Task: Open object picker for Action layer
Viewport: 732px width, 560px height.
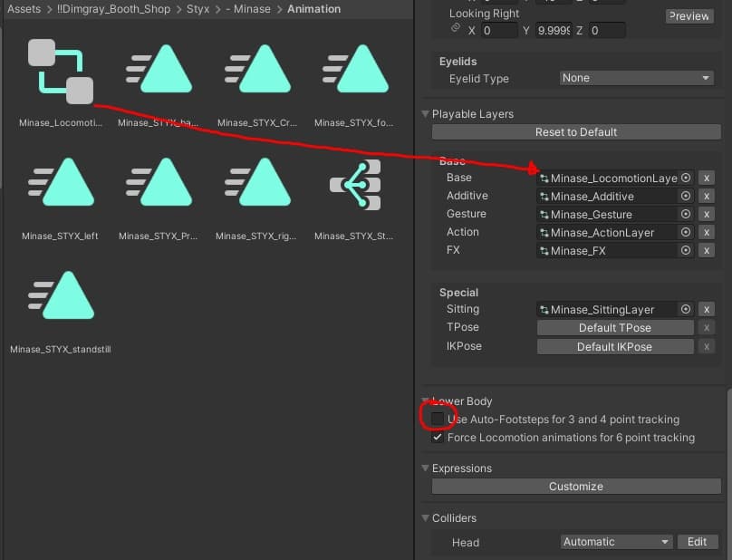Action: pos(685,233)
